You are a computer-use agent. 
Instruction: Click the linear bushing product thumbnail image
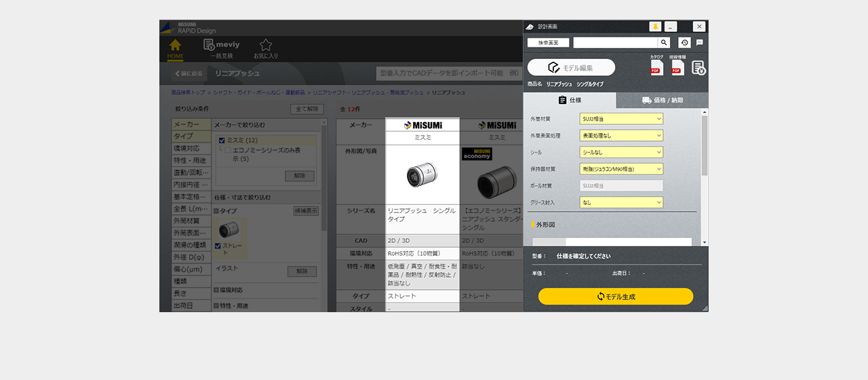point(422,174)
